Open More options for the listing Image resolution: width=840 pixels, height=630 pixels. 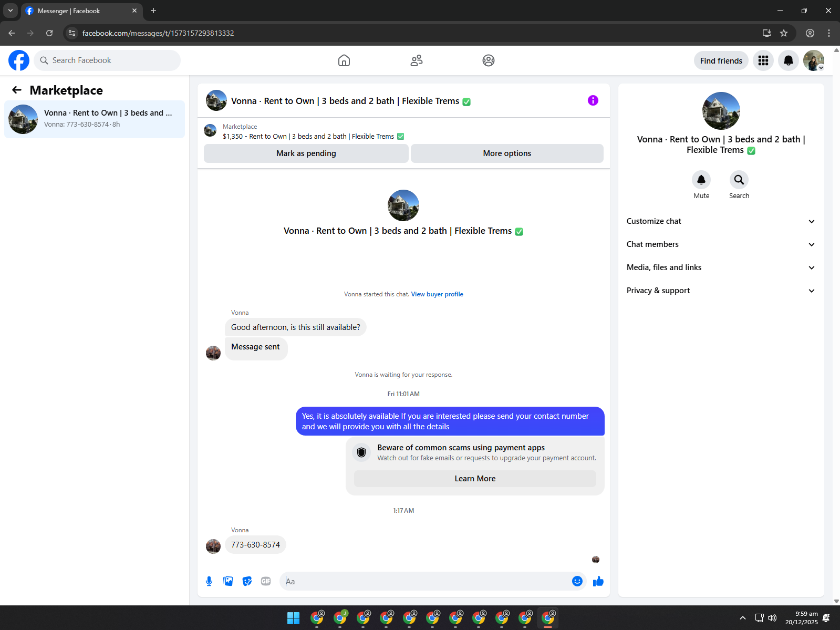point(507,153)
